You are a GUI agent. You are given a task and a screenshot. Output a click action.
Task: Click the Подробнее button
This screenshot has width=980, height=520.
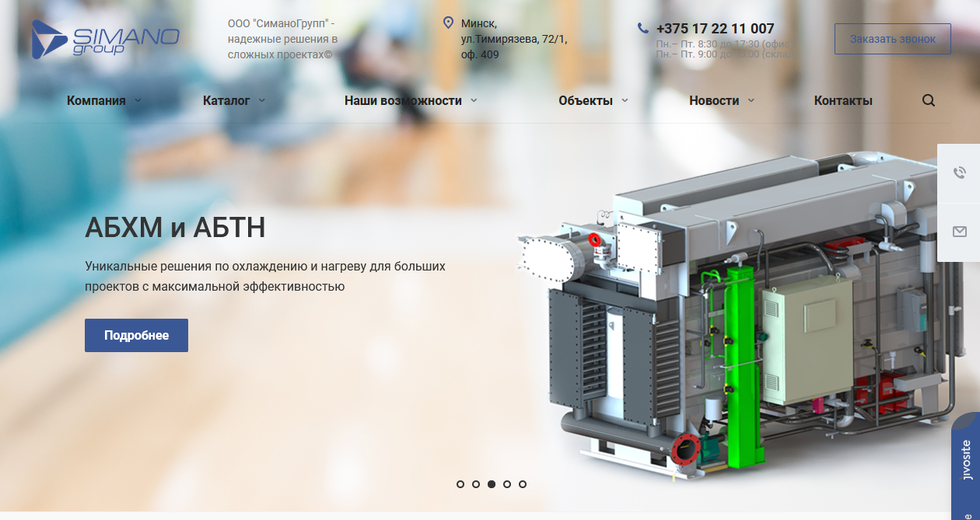pos(136,335)
